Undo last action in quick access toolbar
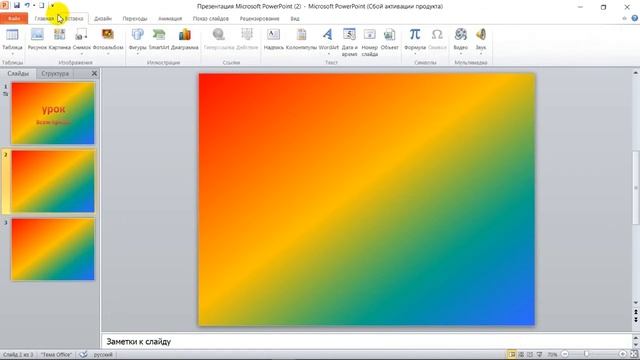 [27, 5]
